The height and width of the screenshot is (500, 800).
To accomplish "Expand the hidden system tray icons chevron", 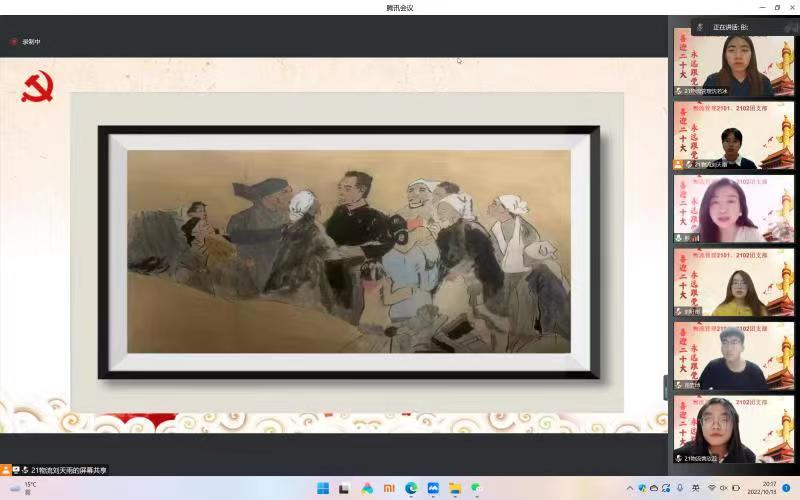I will point(630,488).
